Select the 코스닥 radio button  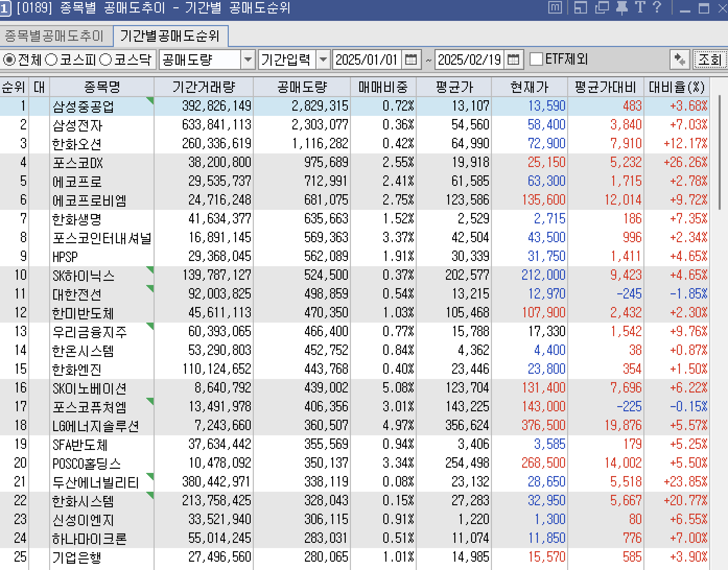click(x=105, y=60)
